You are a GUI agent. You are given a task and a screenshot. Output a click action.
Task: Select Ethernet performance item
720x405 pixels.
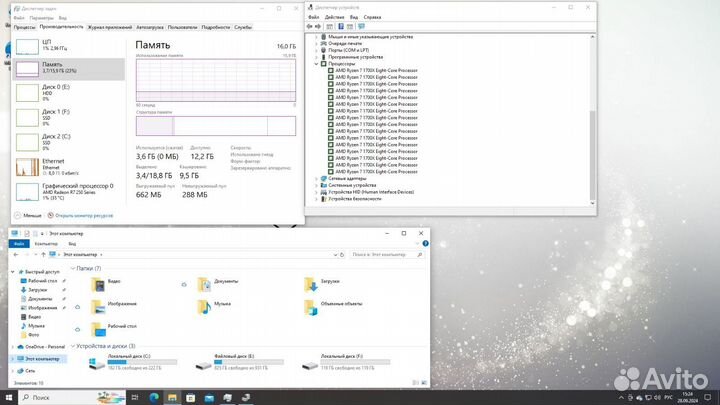point(69,167)
